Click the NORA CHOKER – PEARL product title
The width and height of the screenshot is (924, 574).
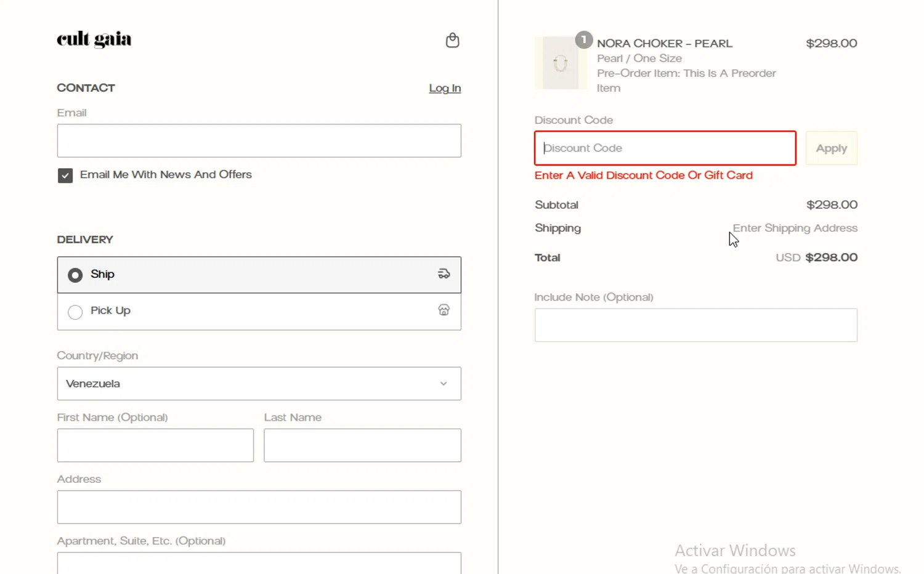coord(665,44)
